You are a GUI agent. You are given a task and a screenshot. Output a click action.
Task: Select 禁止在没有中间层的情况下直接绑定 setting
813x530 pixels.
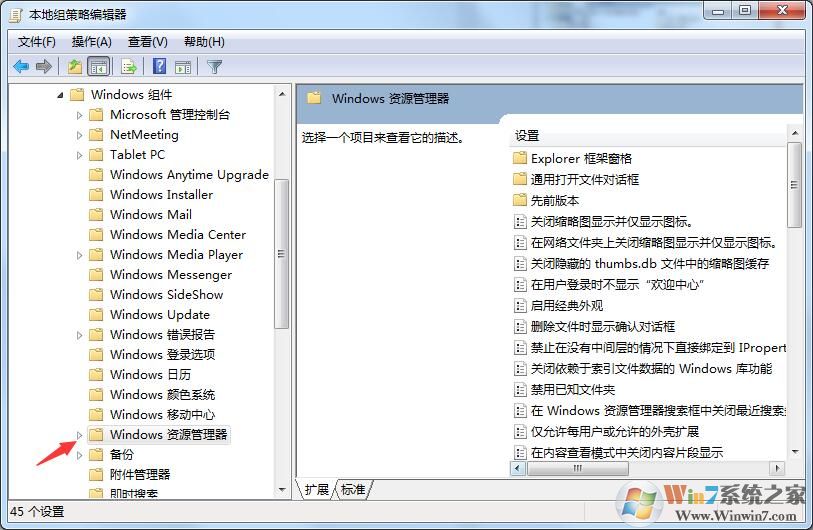point(658,347)
